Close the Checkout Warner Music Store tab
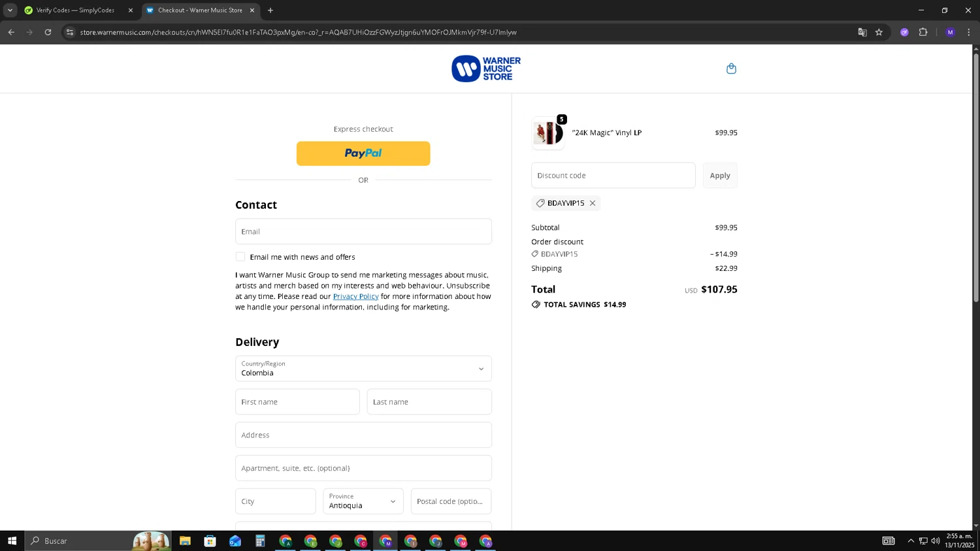The width and height of the screenshot is (980, 551). 252,10
